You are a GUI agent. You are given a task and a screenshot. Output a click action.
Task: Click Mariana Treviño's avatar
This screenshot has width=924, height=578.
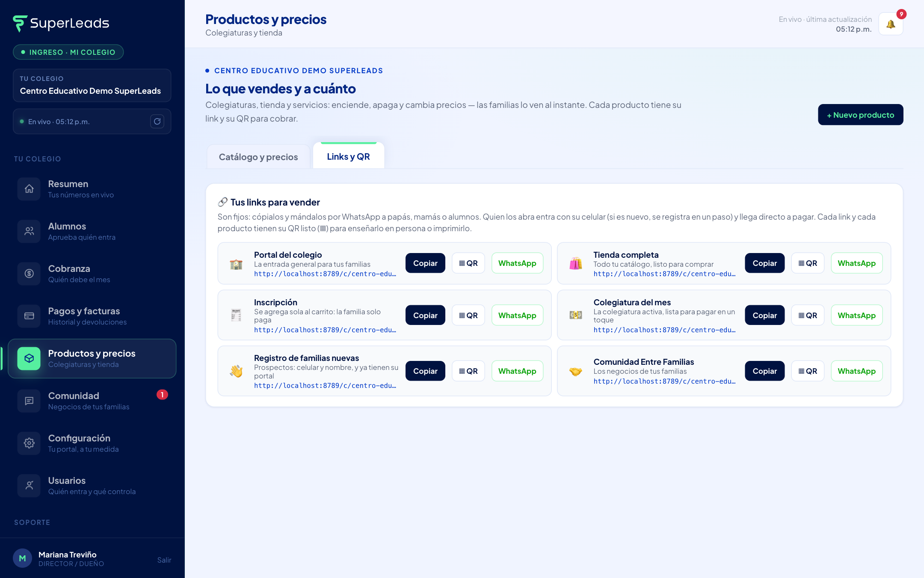point(23,558)
